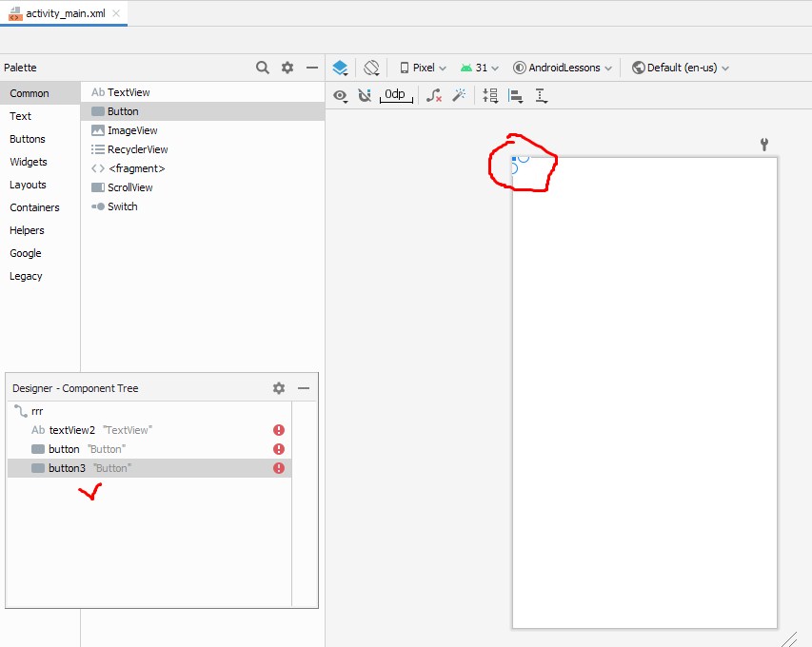
Task: Click error icon on button3 row
Action: [x=279, y=468]
